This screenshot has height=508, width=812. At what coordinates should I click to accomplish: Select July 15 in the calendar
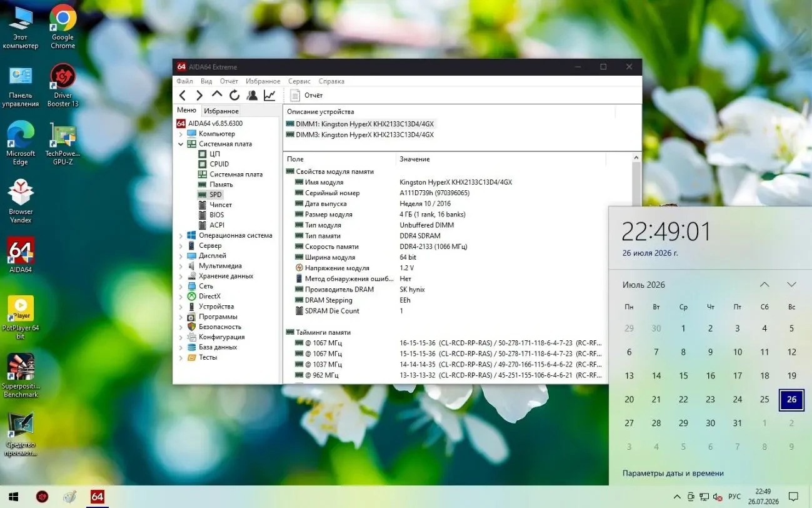point(683,376)
